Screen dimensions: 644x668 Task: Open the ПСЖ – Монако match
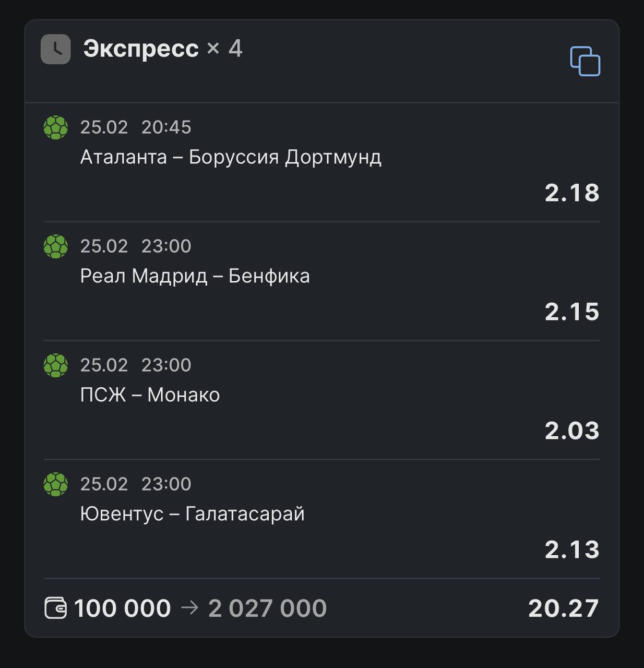click(150, 395)
